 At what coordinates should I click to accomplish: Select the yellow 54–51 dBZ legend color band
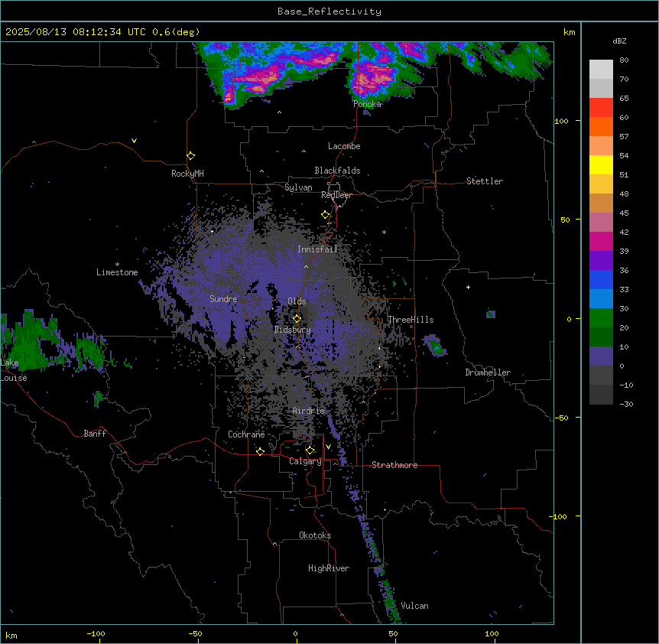coord(601,164)
